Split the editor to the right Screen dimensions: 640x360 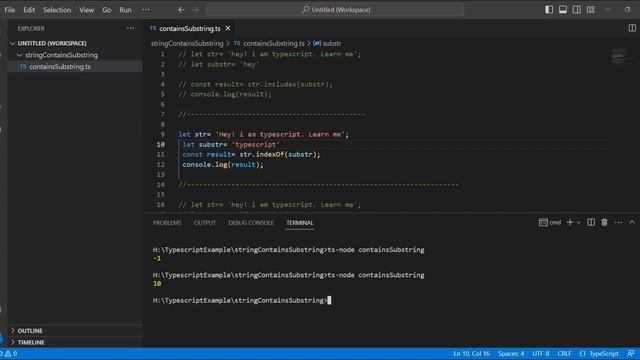(632, 28)
